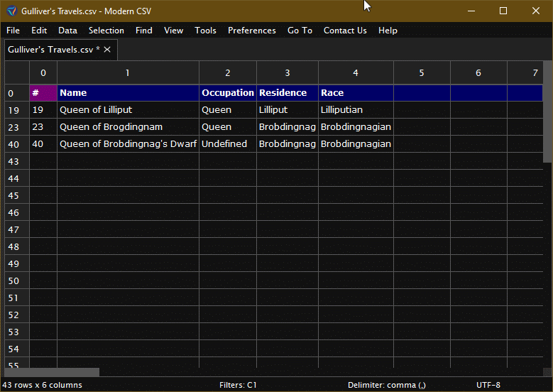The image size is (553, 392).
Task: Select column header 0
Action: [x=43, y=72]
